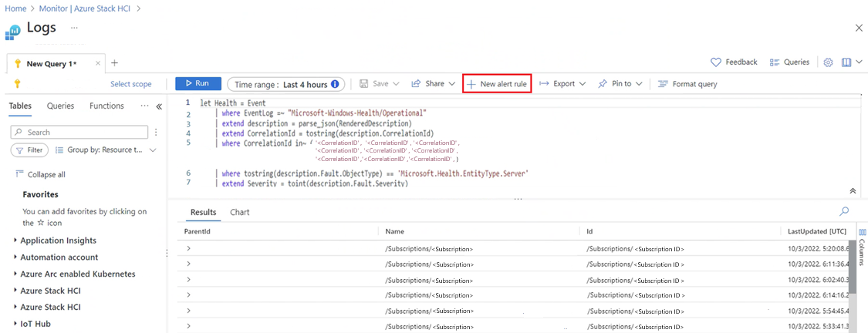Click the ParentId column header
This screenshot has height=333, width=868.
tap(197, 231)
